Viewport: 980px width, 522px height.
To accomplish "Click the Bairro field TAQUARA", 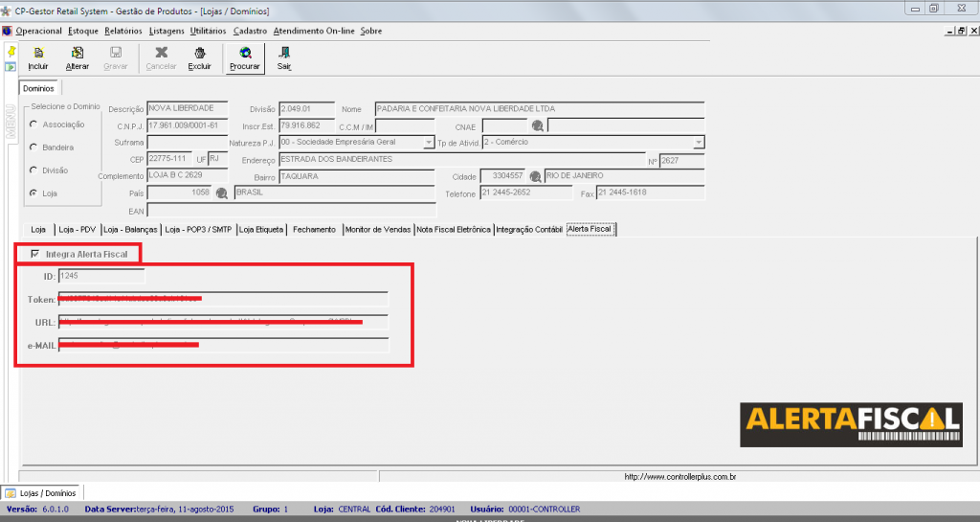I will click(x=356, y=177).
